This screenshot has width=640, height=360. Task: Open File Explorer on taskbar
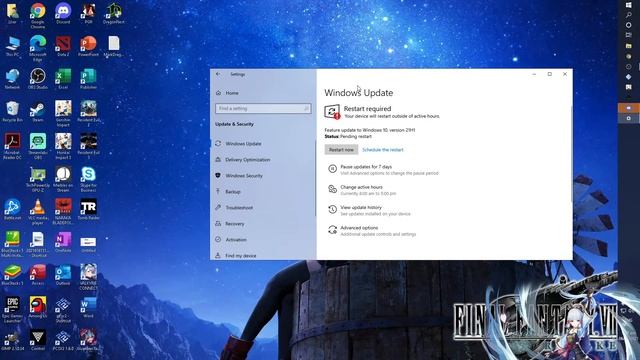629,46
